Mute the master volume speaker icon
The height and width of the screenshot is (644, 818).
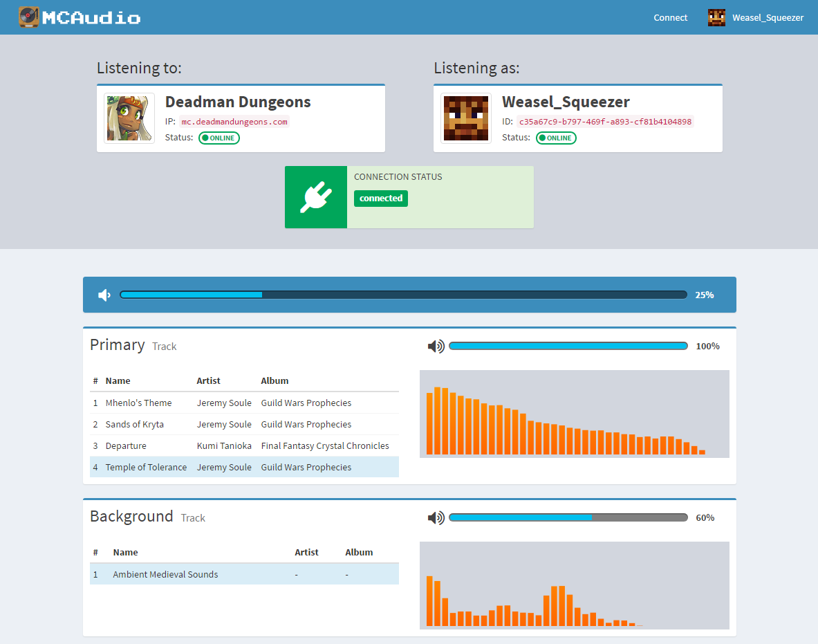[104, 295]
